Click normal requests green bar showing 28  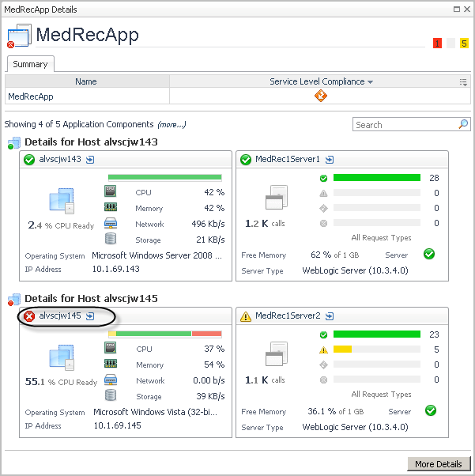[377, 178]
